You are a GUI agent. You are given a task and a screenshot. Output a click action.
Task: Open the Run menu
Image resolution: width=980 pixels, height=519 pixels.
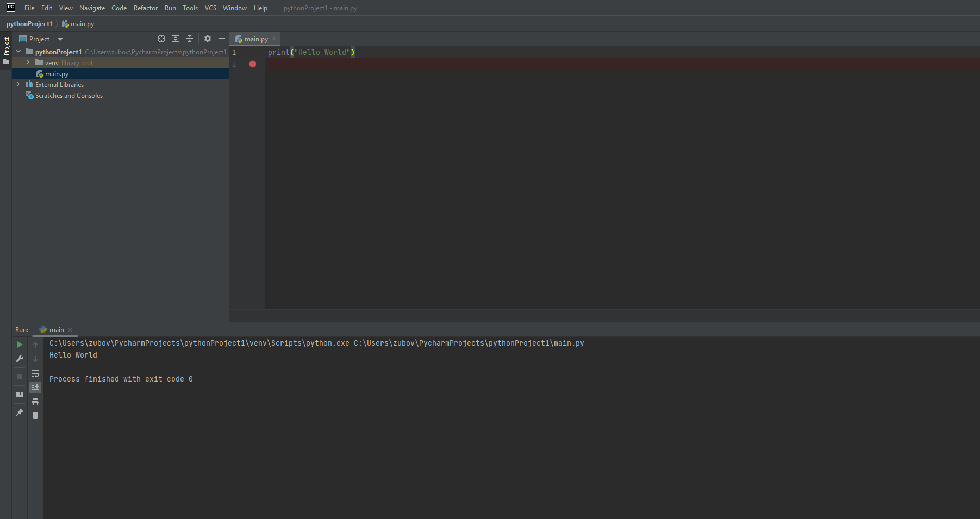pos(170,8)
